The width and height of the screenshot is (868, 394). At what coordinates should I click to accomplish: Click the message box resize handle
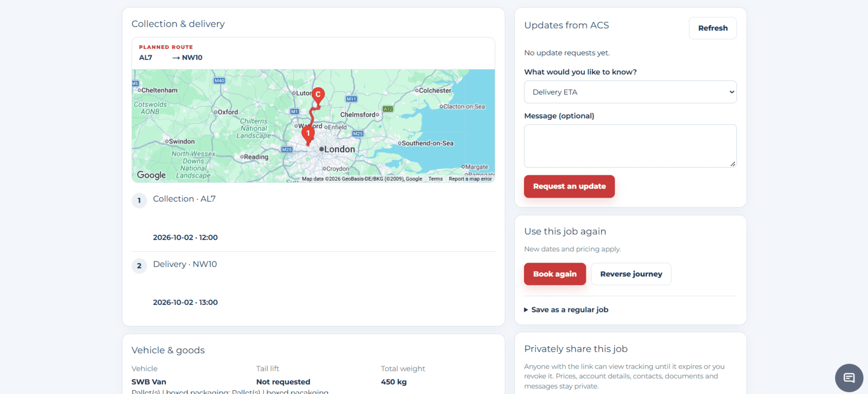tap(732, 163)
